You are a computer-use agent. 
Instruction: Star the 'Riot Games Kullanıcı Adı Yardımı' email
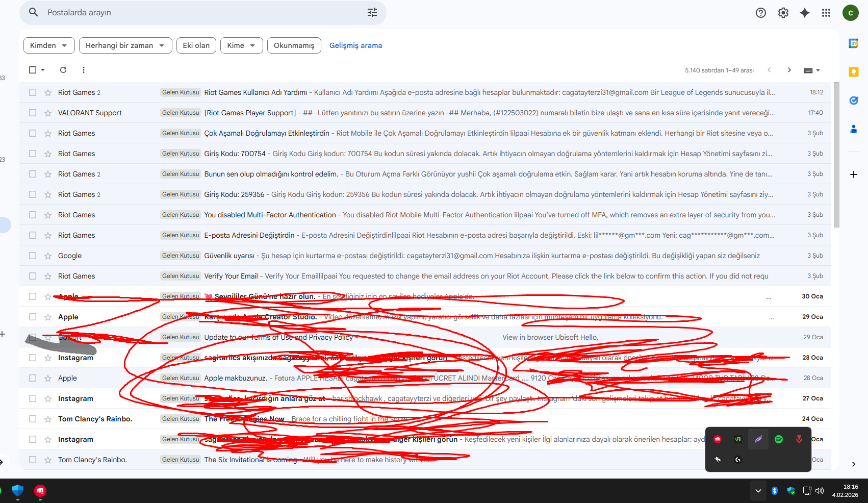click(x=48, y=92)
